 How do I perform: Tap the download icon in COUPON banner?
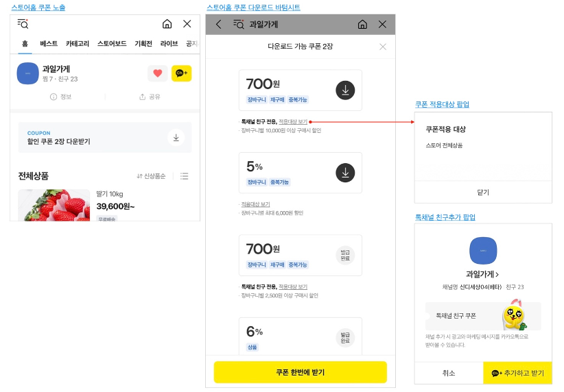[176, 138]
